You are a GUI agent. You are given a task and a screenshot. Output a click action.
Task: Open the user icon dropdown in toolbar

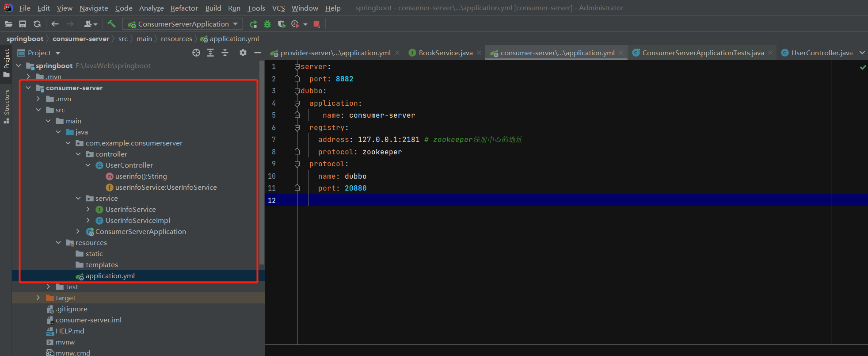[x=90, y=24]
